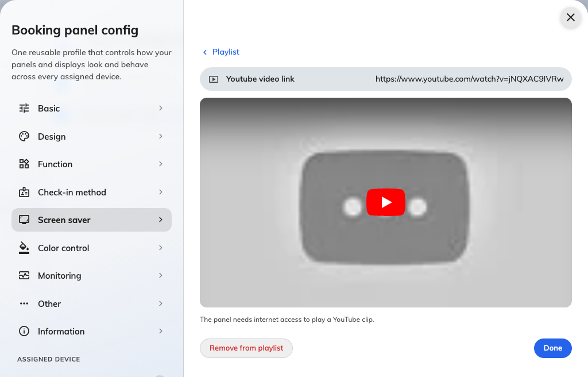The image size is (588, 377).
Task: Select the Check-in method menu item
Action: click(x=91, y=192)
